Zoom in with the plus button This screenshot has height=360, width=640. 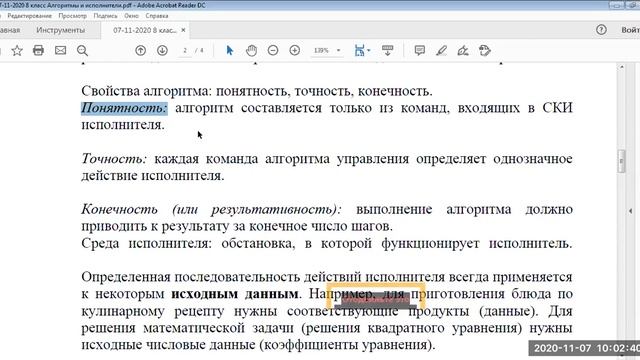pyautogui.click(x=295, y=50)
